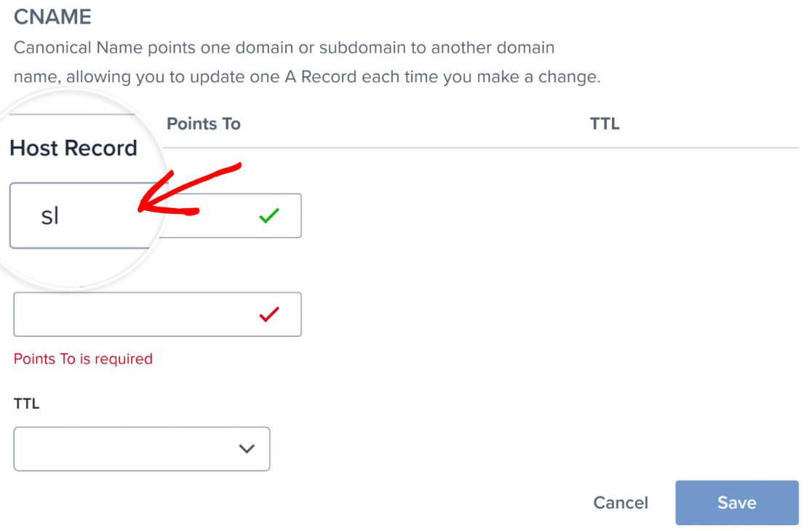This screenshot has height=531, width=812.
Task: Focus the empty Points To input field
Action: coord(157,314)
